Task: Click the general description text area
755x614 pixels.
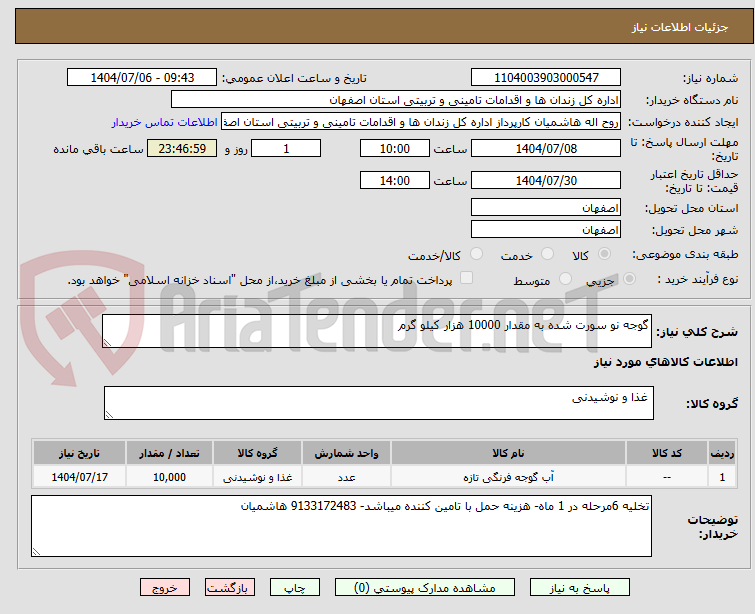Action: [377, 331]
